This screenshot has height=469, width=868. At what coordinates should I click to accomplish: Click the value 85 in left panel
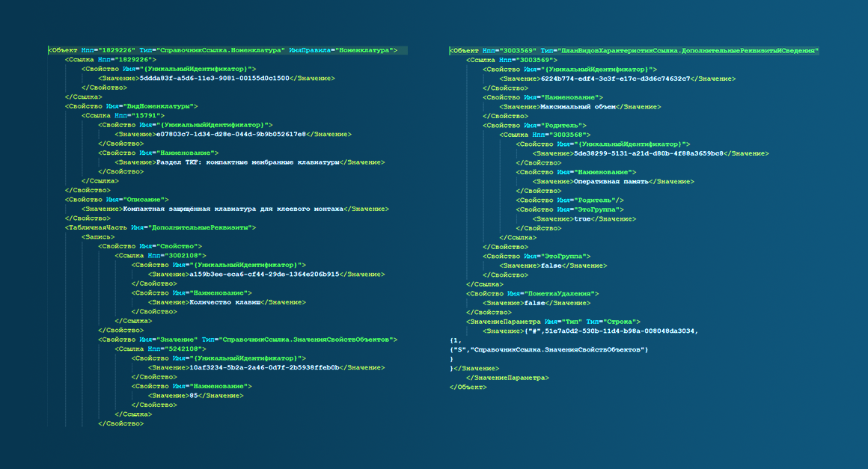tap(193, 396)
